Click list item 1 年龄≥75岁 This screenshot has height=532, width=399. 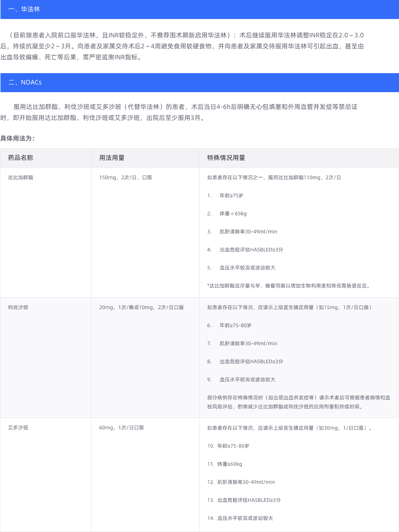click(x=231, y=196)
